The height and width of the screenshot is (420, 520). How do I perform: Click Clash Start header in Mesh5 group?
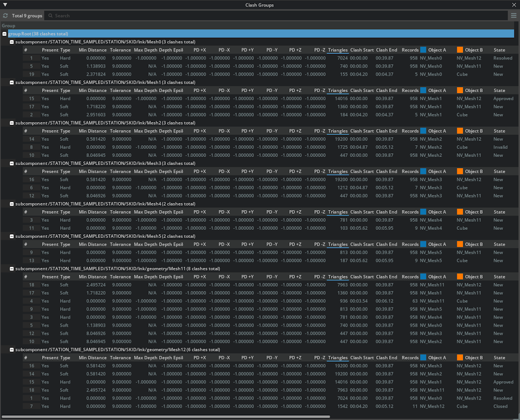tap(362, 245)
